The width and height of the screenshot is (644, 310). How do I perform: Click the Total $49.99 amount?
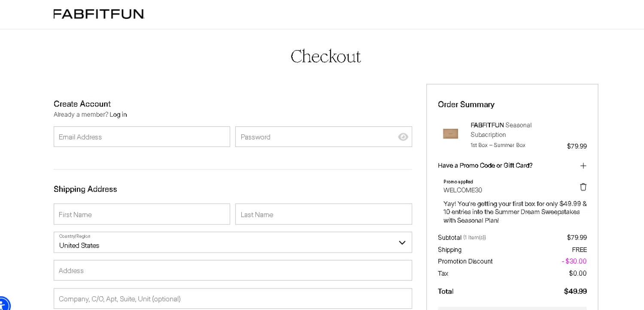click(575, 292)
